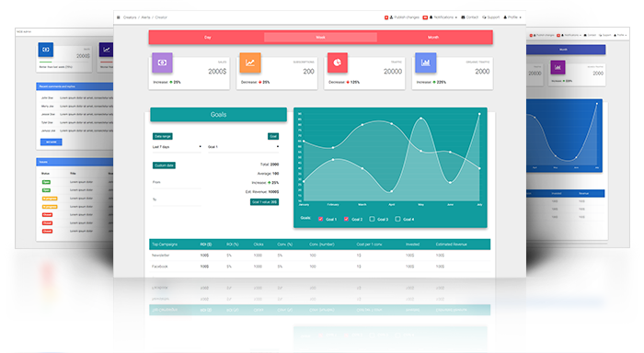This screenshot has width=644, height=353.
Task: Uncheck the Goal 1 checkbox
Action: (321, 219)
